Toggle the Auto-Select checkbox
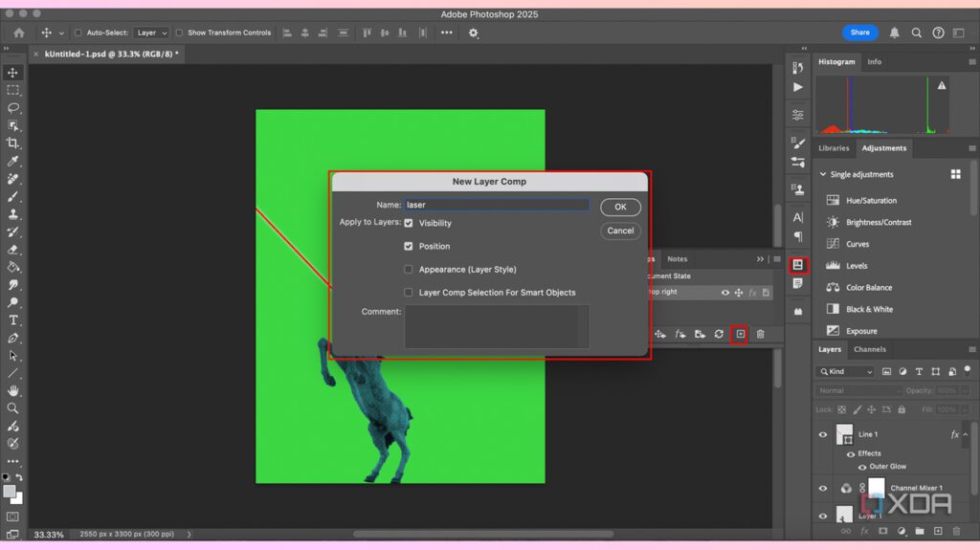This screenshot has width=980, height=550. (78, 33)
